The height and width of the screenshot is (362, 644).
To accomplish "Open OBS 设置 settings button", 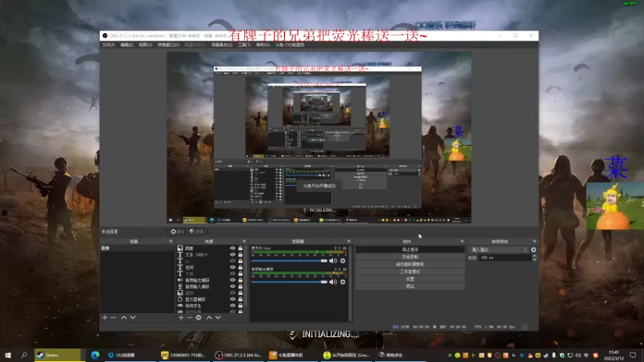I will [410, 279].
